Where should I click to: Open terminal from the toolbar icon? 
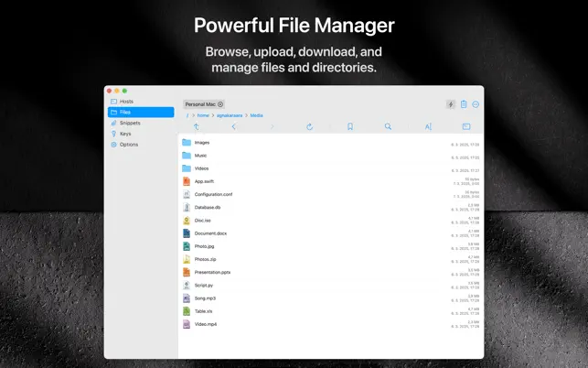coord(466,126)
